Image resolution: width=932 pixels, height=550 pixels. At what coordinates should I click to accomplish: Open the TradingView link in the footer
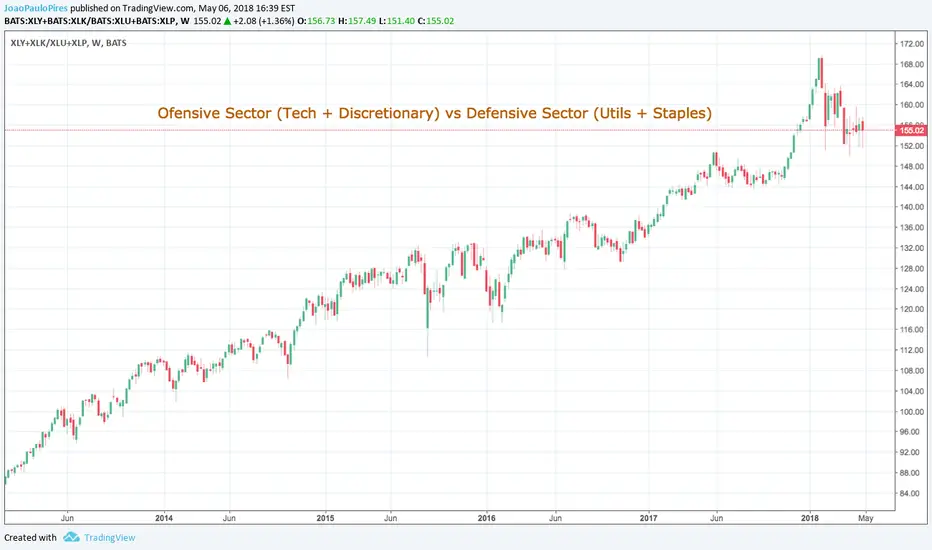point(109,538)
